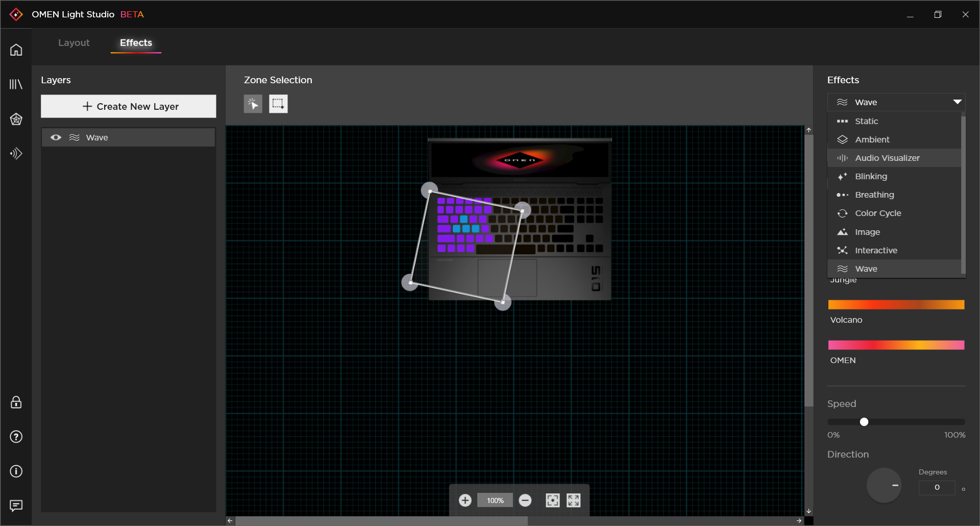Image resolution: width=980 pixels, height=526 pixels.
Task: Click the fit-to-selection view icon
Action: [553, 500]
